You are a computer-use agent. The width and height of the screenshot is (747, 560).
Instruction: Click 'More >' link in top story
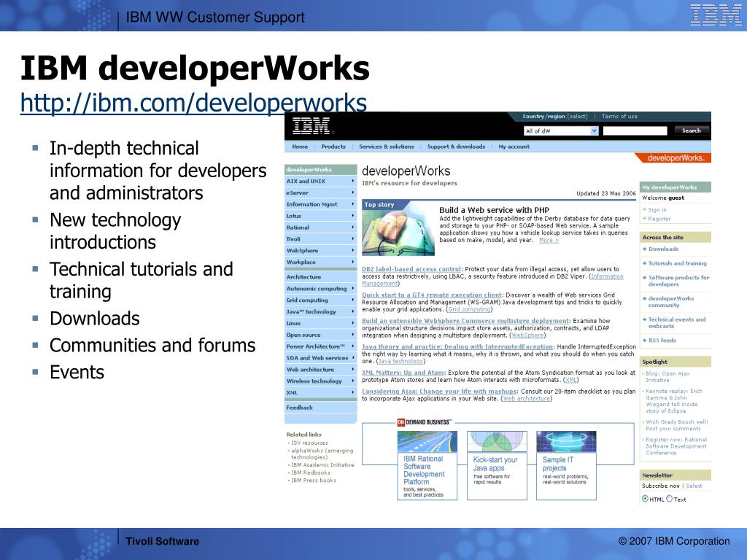point(549,240)
